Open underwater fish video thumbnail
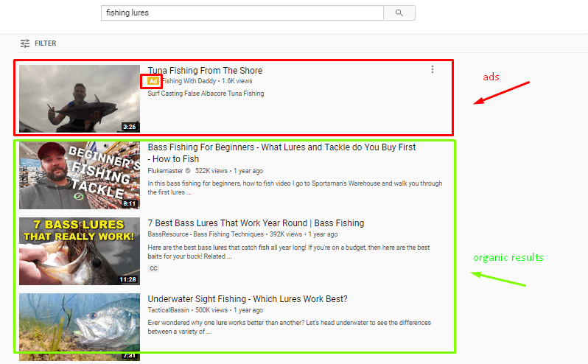The width and height of the screenshot is (588, 364). point(80,326)
